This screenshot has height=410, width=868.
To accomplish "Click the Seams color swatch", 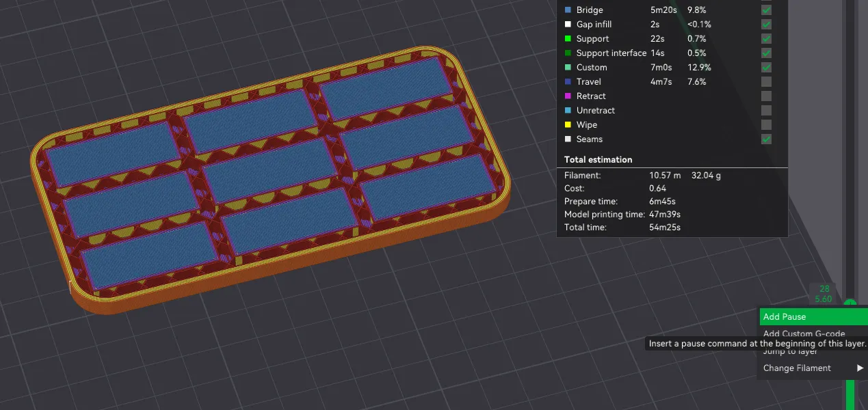I will pyautogui.click(x=568, y=139).
